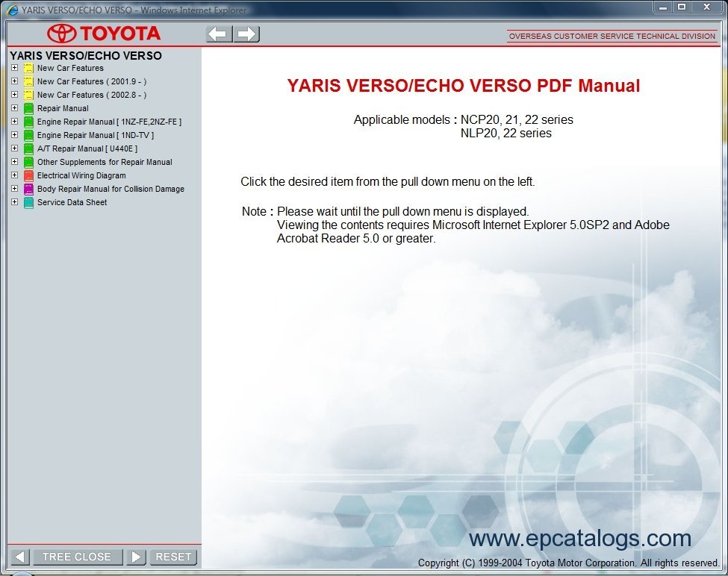Screen dimensions: 728x576
Task: Click the Overseas Customer Service Technical Division text
Action: coord(612,36)
